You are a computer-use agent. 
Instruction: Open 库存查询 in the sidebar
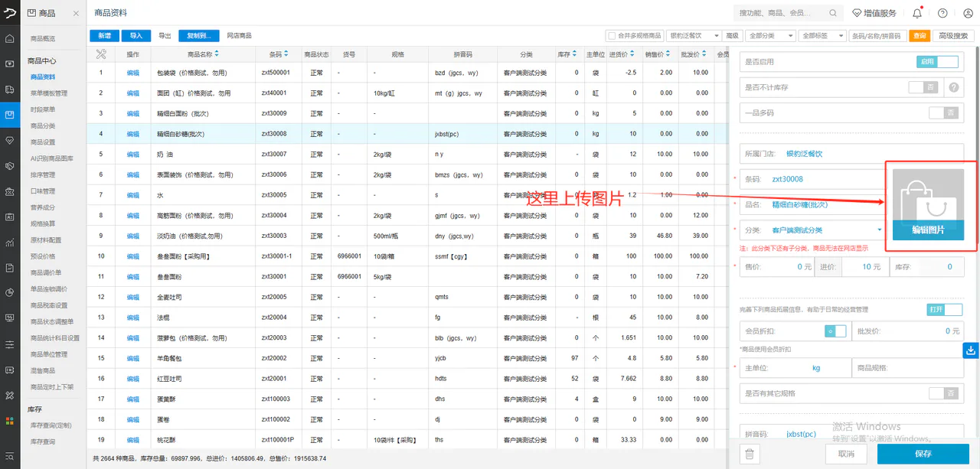[x=43, y=441]
